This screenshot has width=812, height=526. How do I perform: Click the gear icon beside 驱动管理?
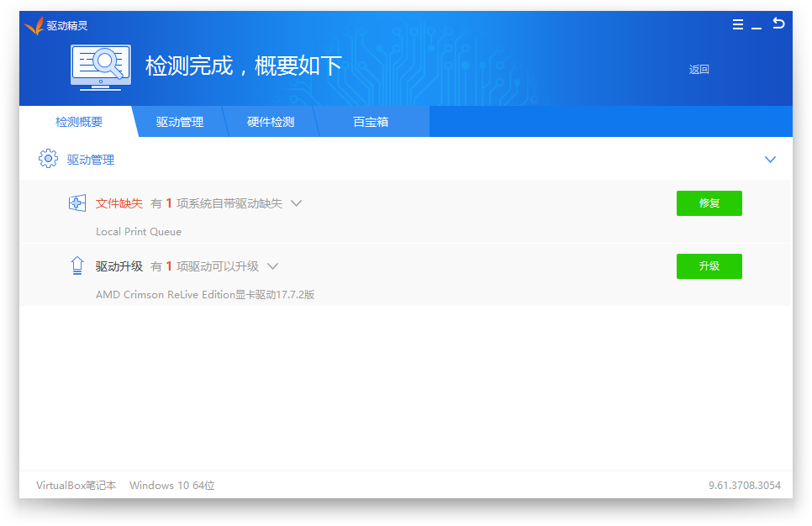pos(48,159)
